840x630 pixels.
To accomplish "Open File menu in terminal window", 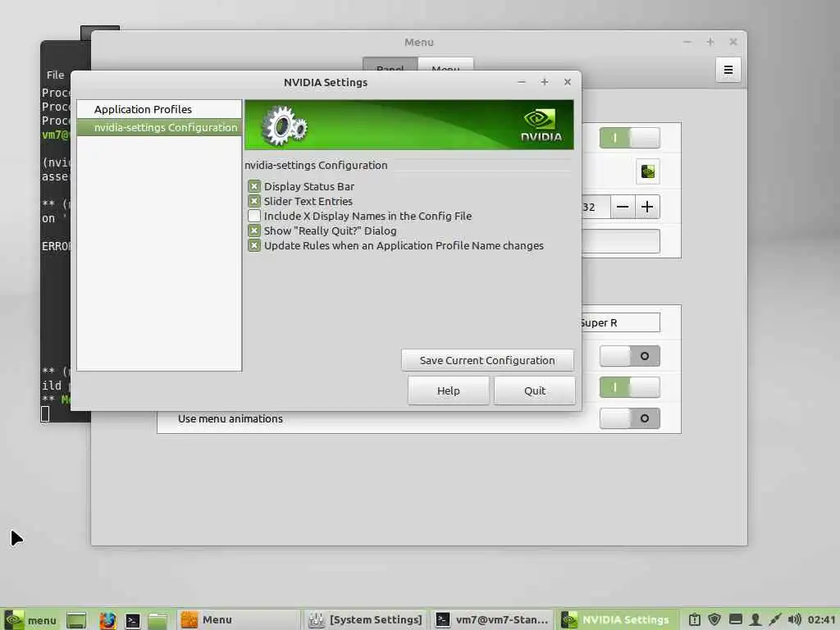I will (55, 75).
